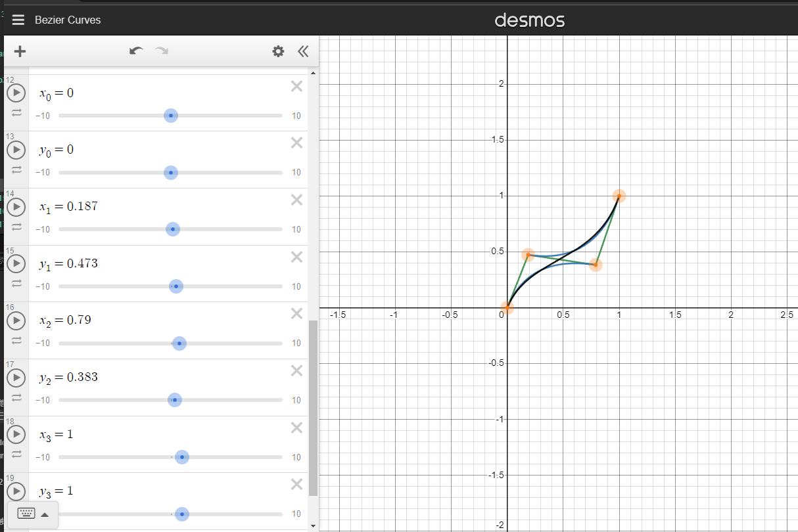
Task: Delete the x0 = 0 expression
Action: pyautogui.click(x=296, y=86)
